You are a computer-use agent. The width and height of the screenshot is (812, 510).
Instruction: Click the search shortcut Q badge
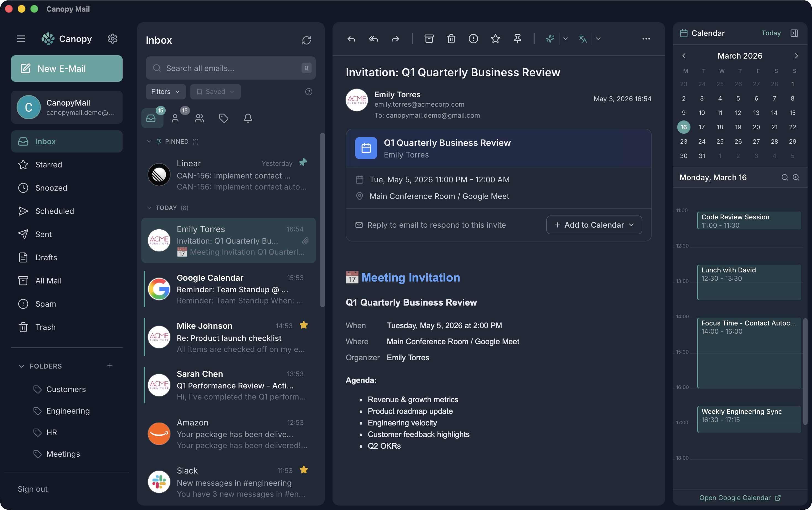(306, 68)
